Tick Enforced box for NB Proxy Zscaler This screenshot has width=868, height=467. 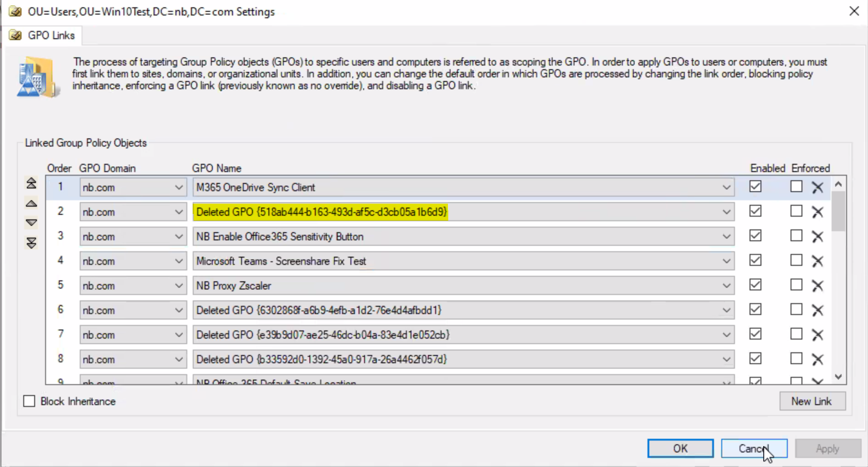click(x=796, y=284)
